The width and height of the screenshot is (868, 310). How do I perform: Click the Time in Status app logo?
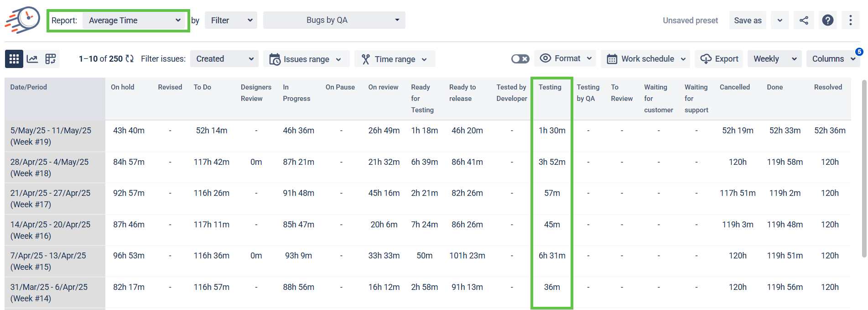tap(22, 20)
